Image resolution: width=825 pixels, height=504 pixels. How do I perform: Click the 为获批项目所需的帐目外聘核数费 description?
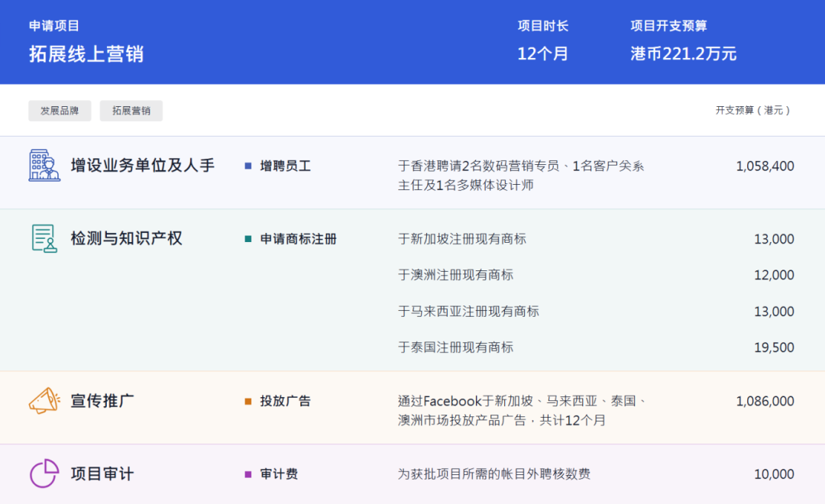[494, 474]
